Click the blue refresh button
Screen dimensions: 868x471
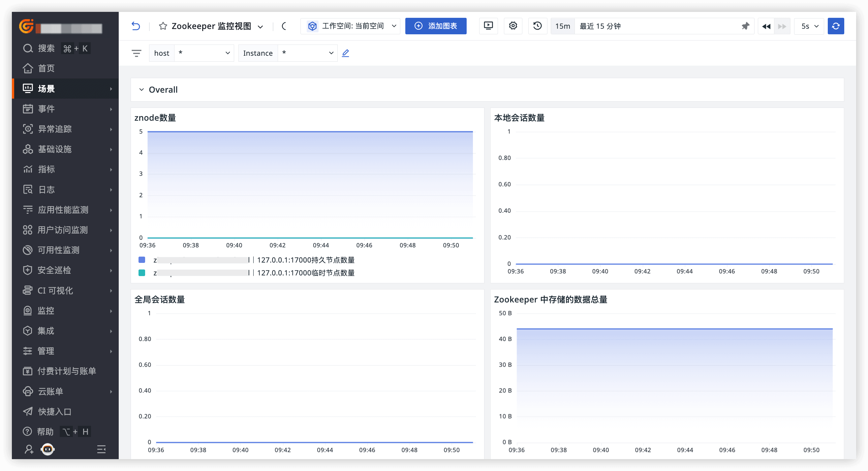coord(836,26)
